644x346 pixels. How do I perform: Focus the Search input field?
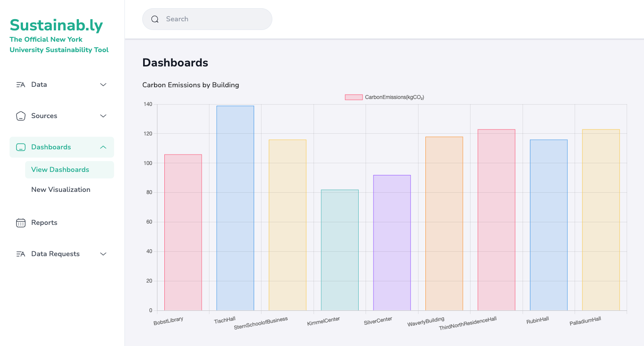[x=207, y=19]
